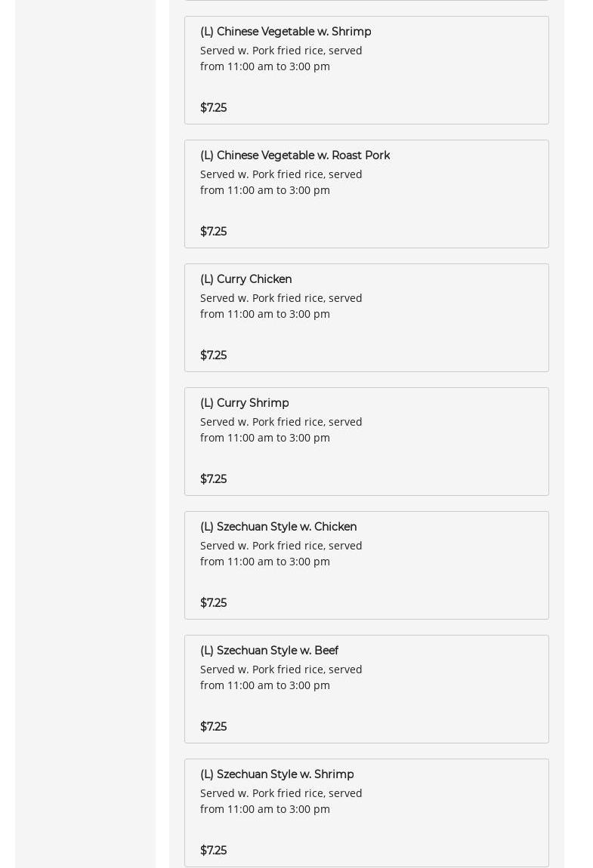This screenshot has width=593, height=868.
Task: Tap the $7.25 price for Szechuan Style w. Shrimp
Action: [213, 851]
